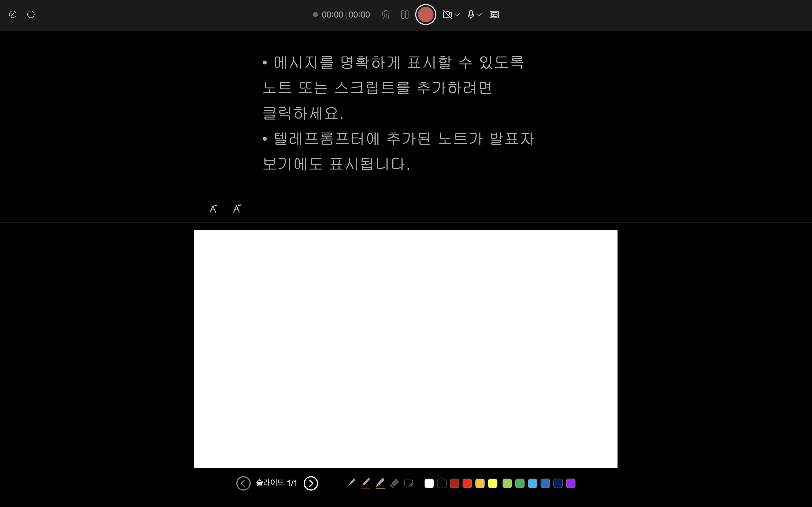
Task: Decrease teleprompter font size
Action: [x=237, y=209]
